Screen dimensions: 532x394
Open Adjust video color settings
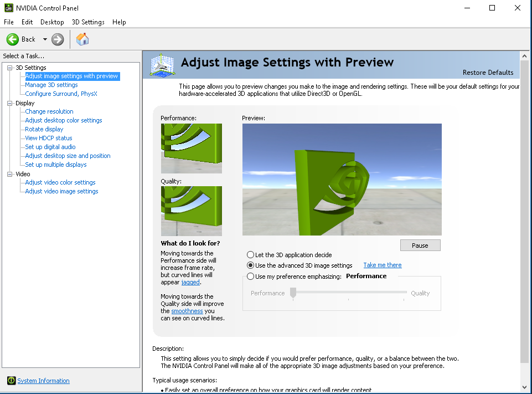point(60,182)
